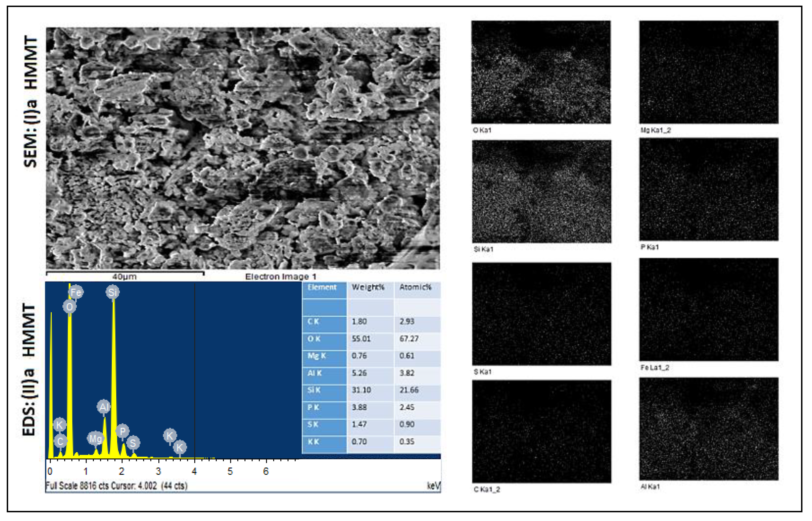Click the SEM Electron Image 1 micrograph
812x521 pixels.
tap(243, 148)
